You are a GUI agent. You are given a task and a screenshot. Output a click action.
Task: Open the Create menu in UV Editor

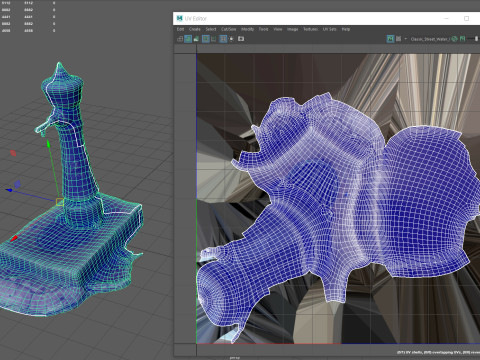coord(194,29)
